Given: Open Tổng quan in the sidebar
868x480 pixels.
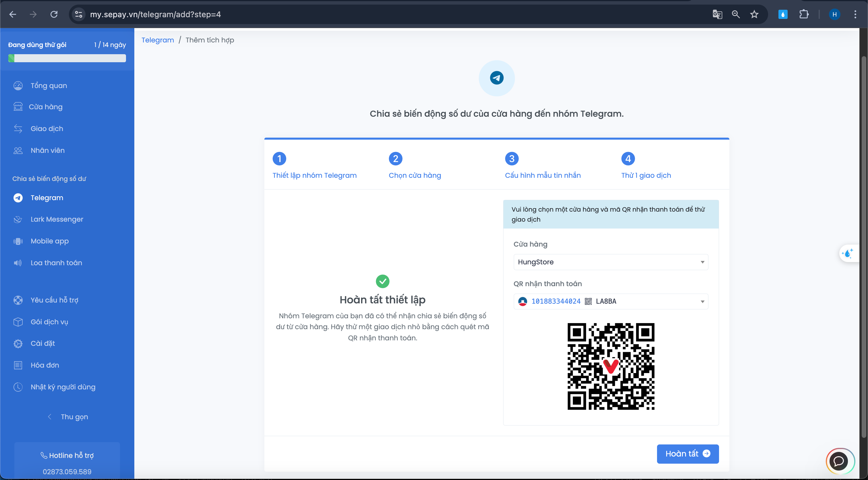Looking at the screenshot, I should tap(49, 85).
